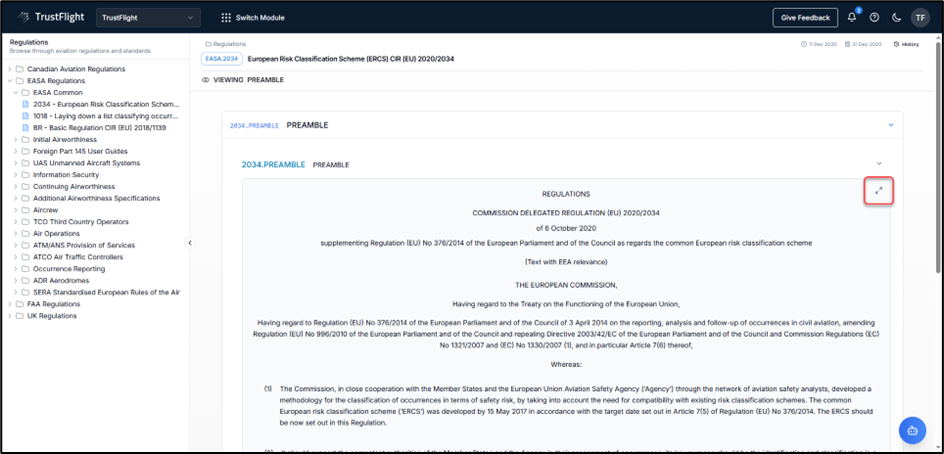944x454 pixels.
Task: Select the UK Regulations folder
Action: [x=52, y=316]
